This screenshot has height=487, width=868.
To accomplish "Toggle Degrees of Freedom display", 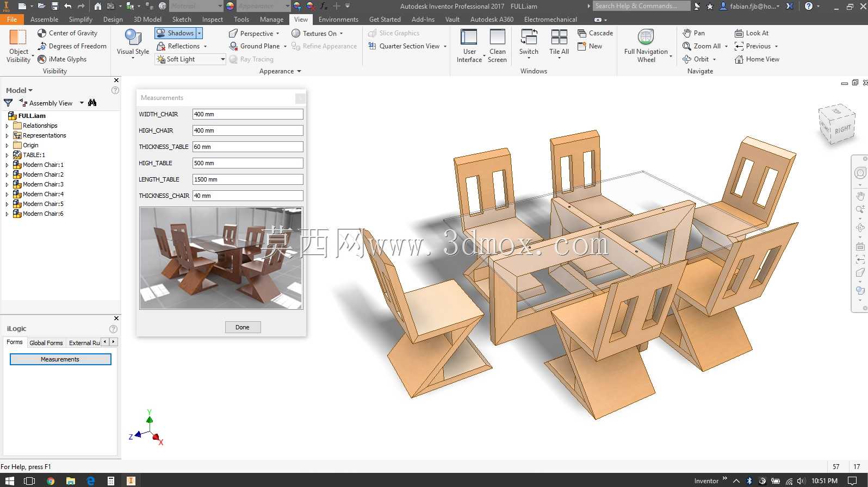I will click(x=72, y=46).
